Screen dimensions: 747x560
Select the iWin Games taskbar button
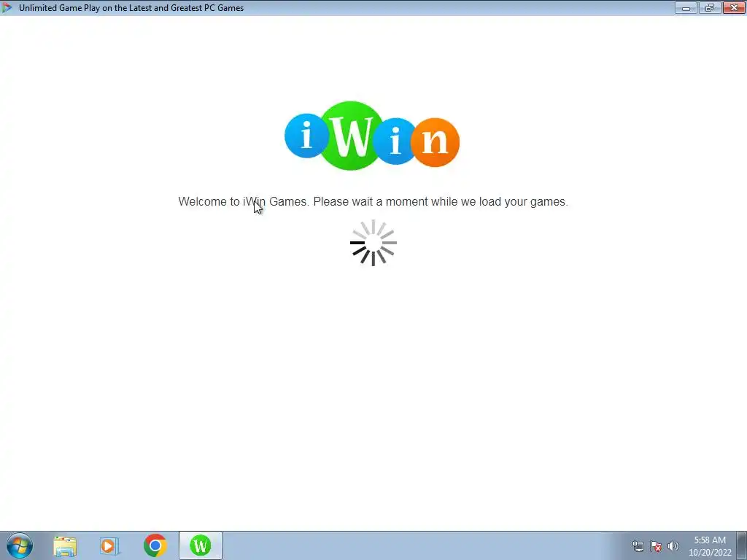(x=201, y=545)
